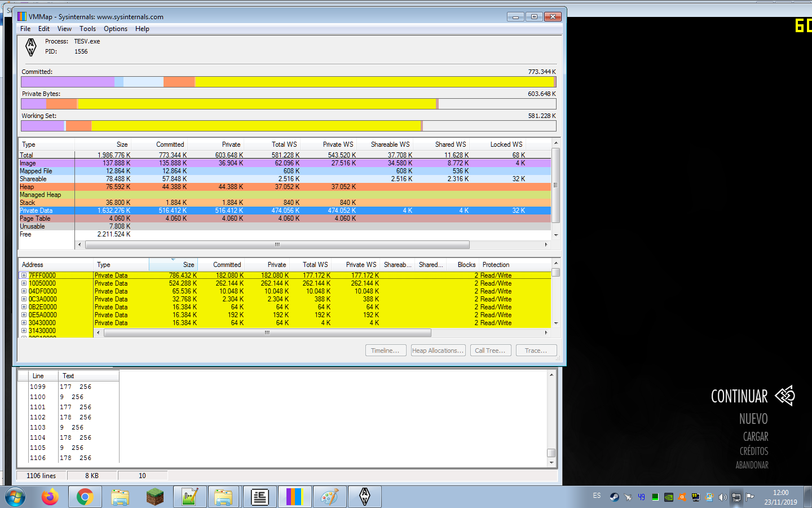Sort details by the Blocks column header
Image resolution: width=812 pixels, height=508 pixels.
coord(464,265)
